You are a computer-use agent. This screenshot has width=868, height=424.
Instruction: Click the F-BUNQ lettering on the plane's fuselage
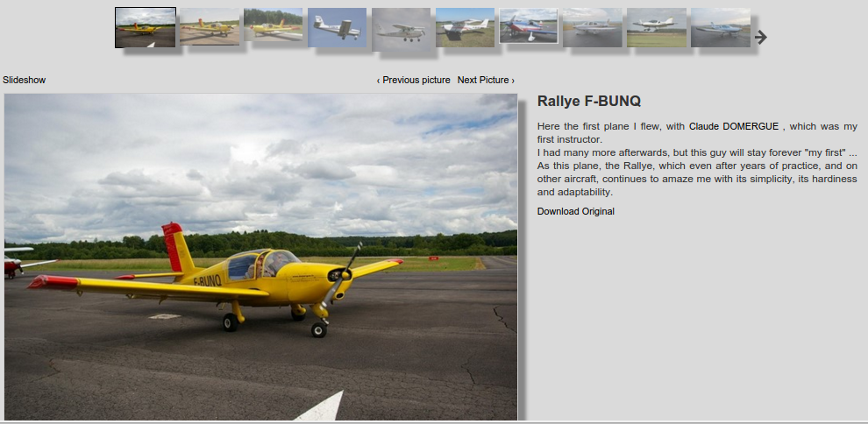[x=207, y=280]
